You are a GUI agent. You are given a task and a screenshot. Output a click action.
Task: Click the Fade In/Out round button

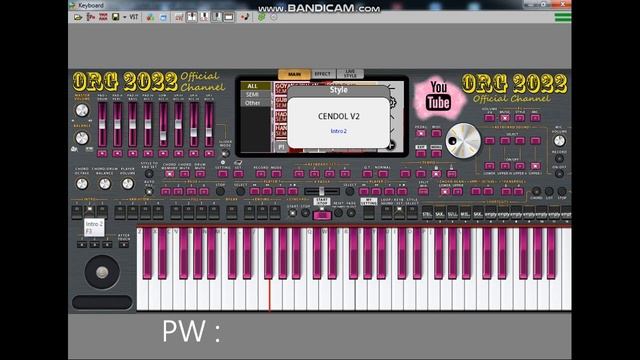[x=351, y=213]
